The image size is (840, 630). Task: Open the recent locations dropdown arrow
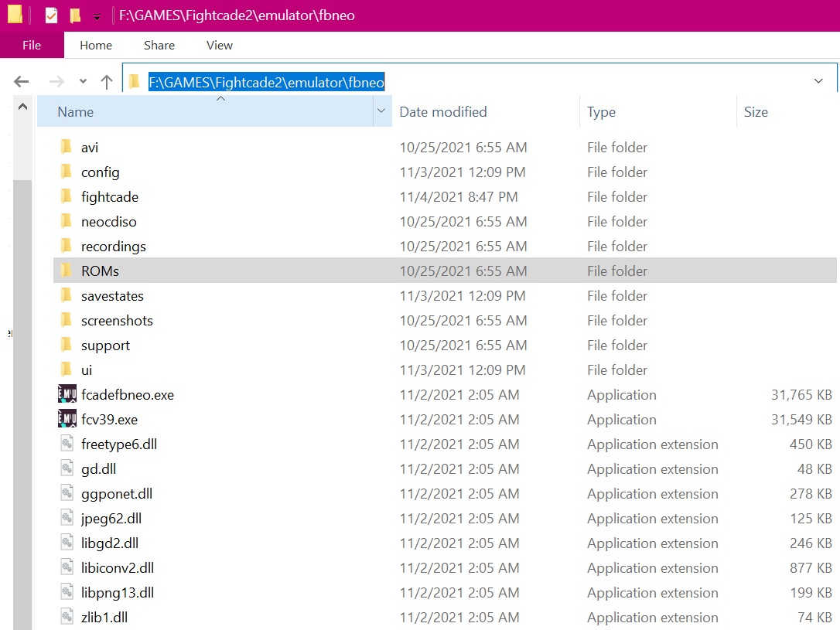[x=83, y=81]
